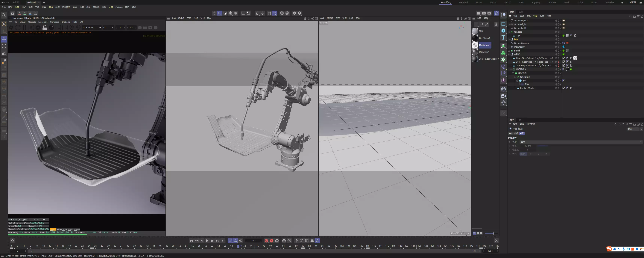644x258 pixels.
Task: Collapse the 体积网格.1 tree node
Action: [x=511, y=69]
